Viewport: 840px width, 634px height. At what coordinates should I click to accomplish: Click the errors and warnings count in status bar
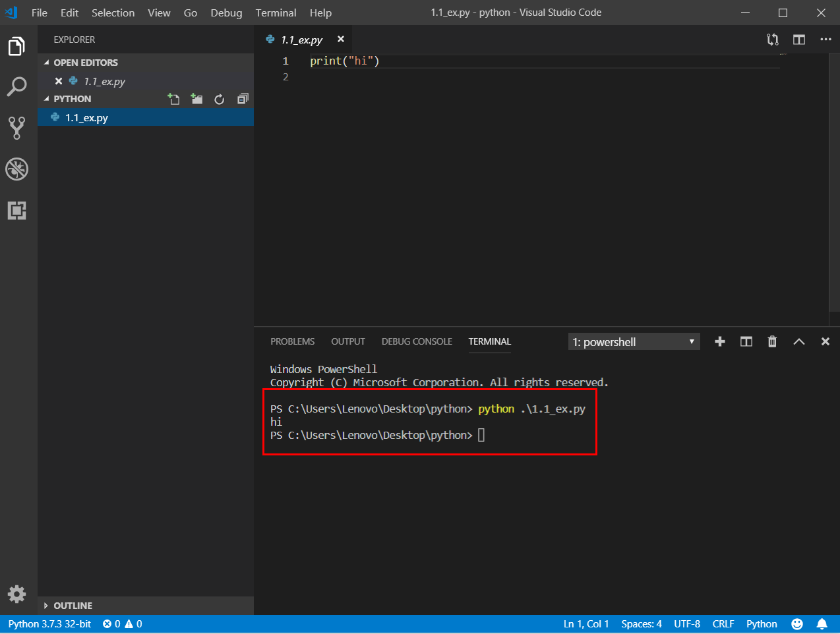(x=123, y=624)
